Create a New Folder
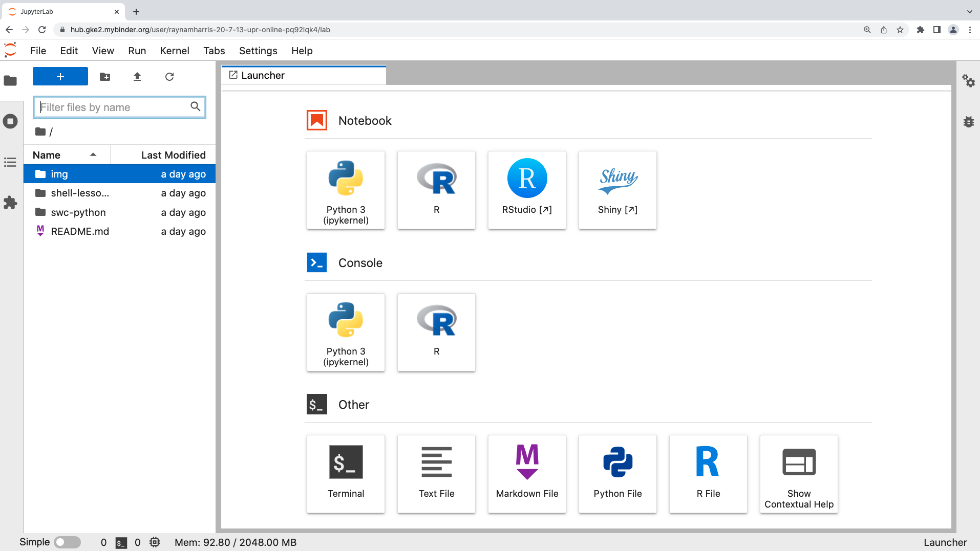The width and height of the screenshot is (980, 551). 105,77
